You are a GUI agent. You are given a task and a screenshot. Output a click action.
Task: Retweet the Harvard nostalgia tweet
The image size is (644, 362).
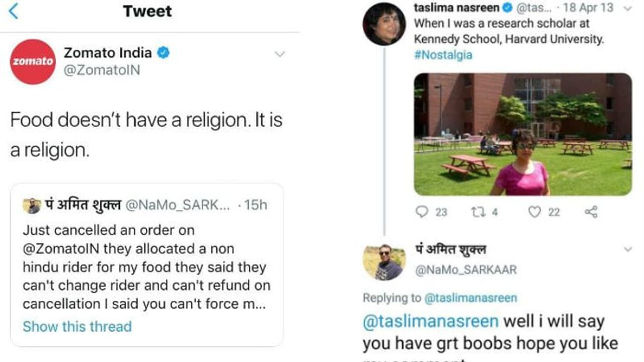pos(477,212)
